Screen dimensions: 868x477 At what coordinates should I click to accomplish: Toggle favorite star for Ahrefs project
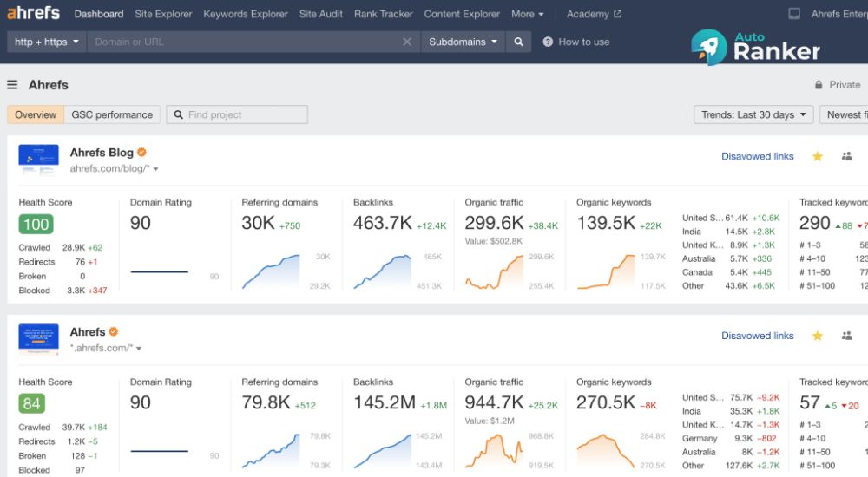click(x=817, y=336)
